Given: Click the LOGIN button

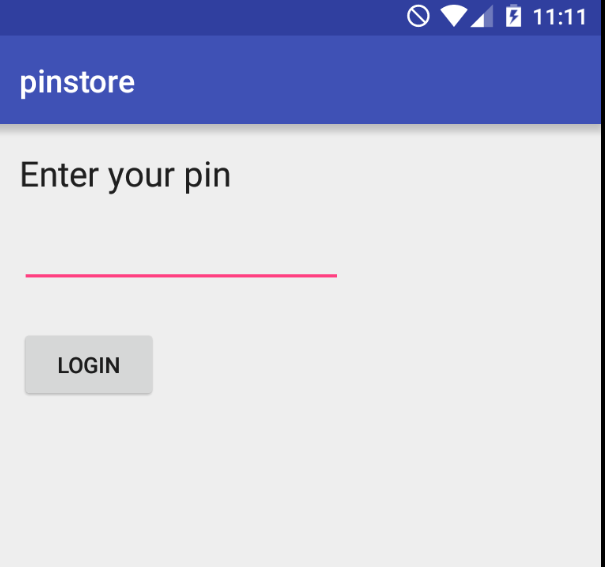Looking at the screenshot, I should pyautogui.click(x=89, y=364).
